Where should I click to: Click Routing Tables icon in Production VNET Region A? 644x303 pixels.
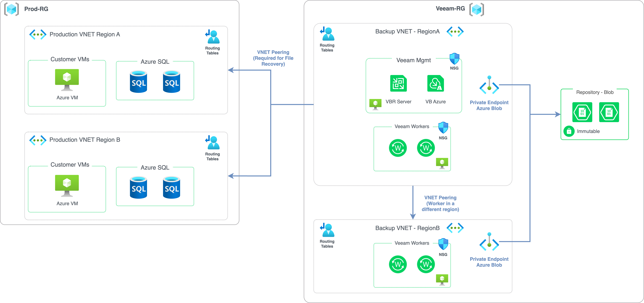click(x=212, y=36)
